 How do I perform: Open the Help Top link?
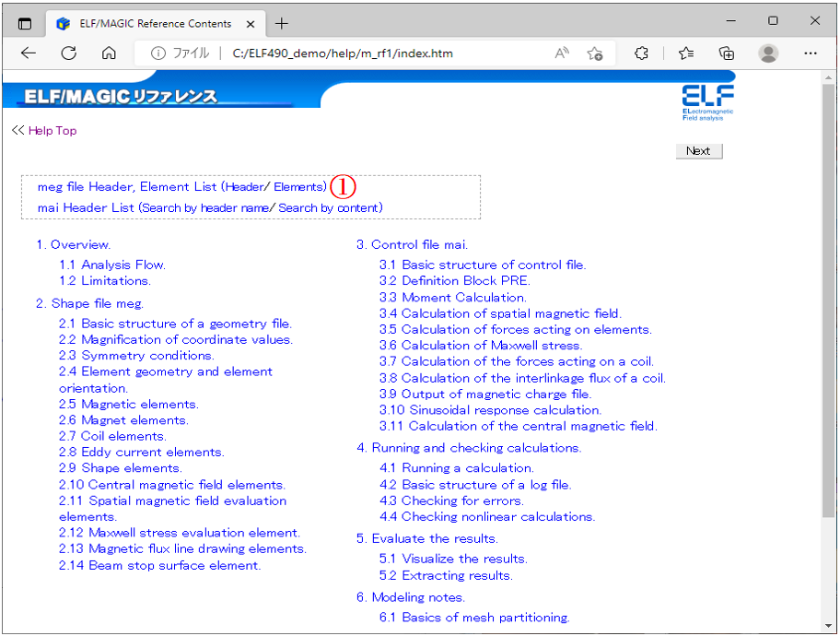(x=52, y=131)
